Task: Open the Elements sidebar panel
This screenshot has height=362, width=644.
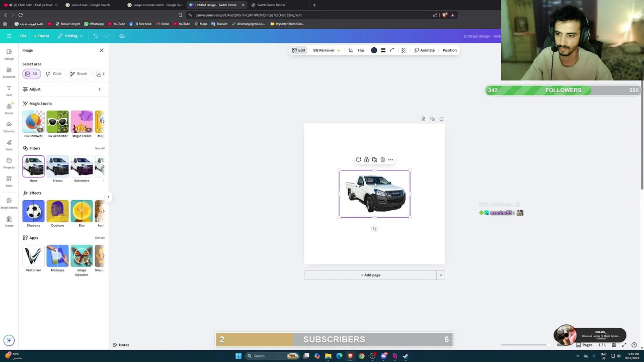Action: tap(9, 72)
